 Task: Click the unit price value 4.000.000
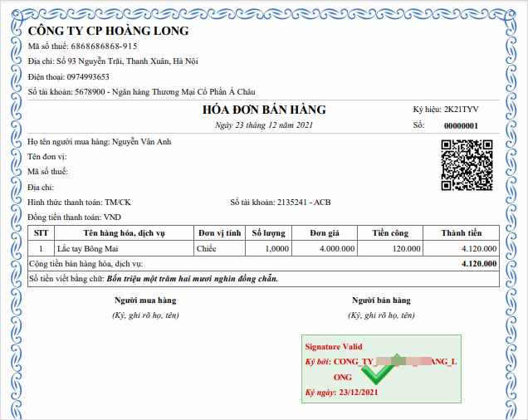click(337, 249)
